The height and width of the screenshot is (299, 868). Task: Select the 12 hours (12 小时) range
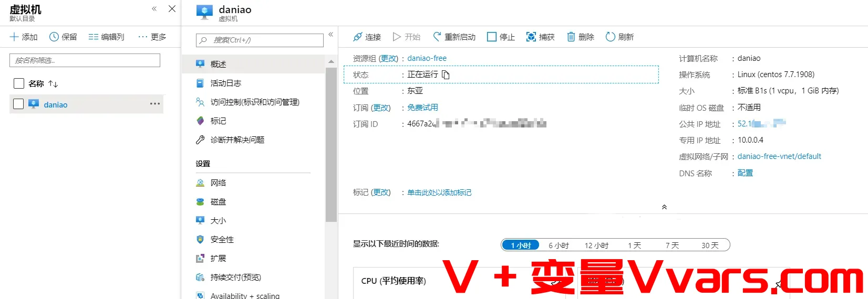pyautogui.click(x=596, y=245)
